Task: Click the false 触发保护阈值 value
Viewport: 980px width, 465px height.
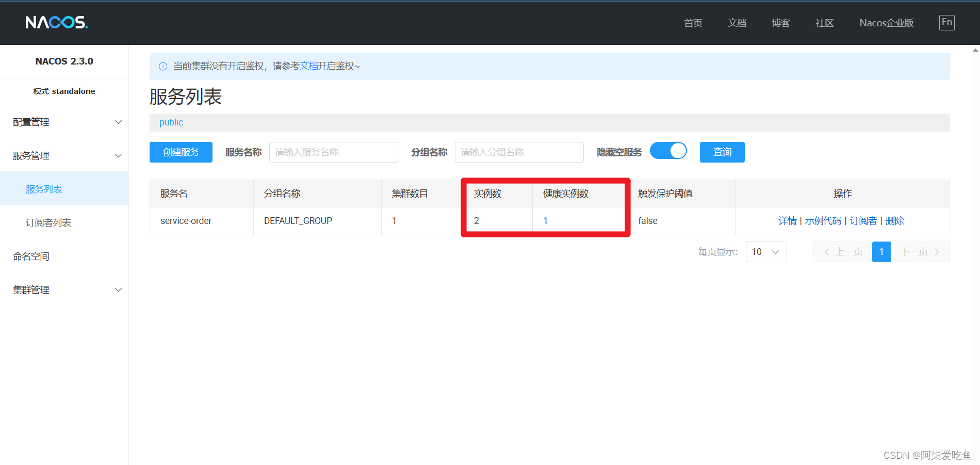Action: tap(648, 221)
